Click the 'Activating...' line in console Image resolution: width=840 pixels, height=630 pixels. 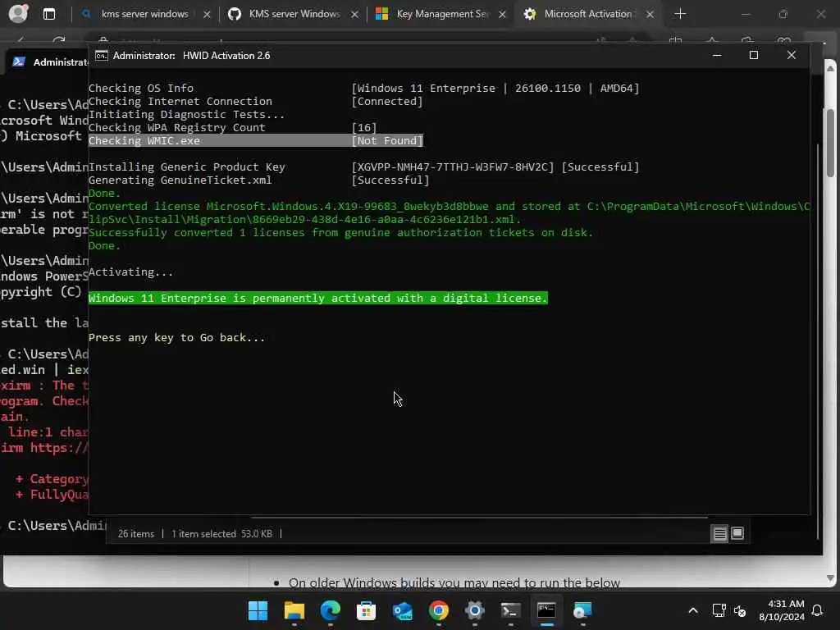(130, 272)
